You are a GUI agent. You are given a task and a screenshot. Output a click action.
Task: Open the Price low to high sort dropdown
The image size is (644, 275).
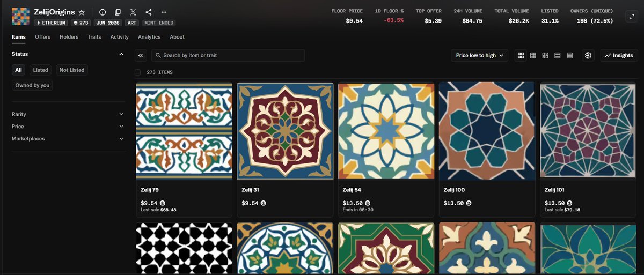tap(480, 55)
